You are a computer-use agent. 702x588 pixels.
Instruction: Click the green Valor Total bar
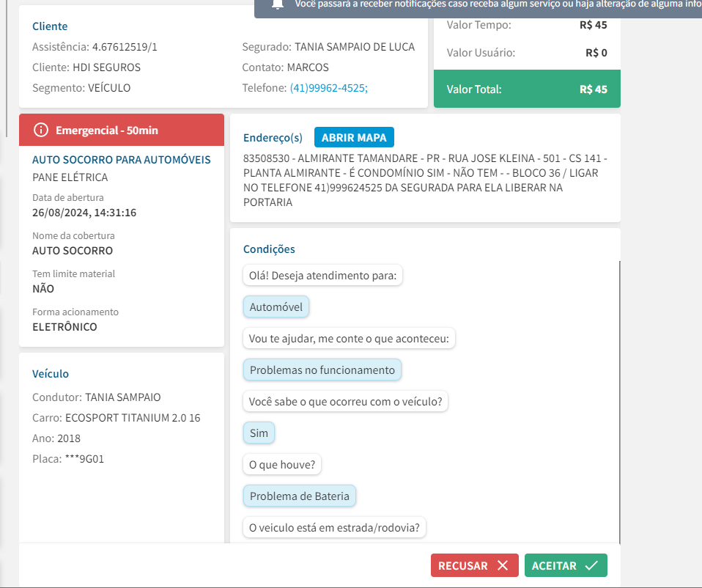[x=527, y=89]
